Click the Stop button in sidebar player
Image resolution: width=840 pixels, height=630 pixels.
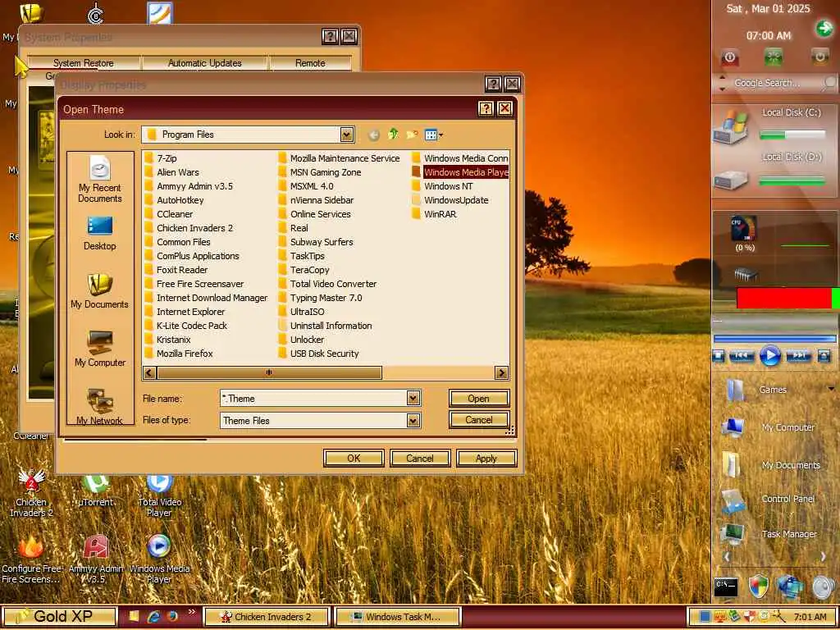click(x=719, y=355)
